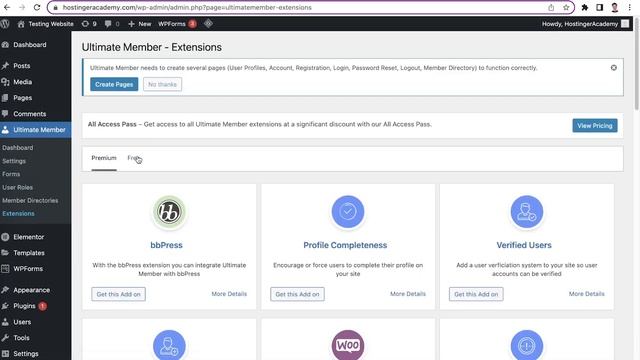Open the New content menu
This screenshot has height=360, width=640.
point(140,24)
